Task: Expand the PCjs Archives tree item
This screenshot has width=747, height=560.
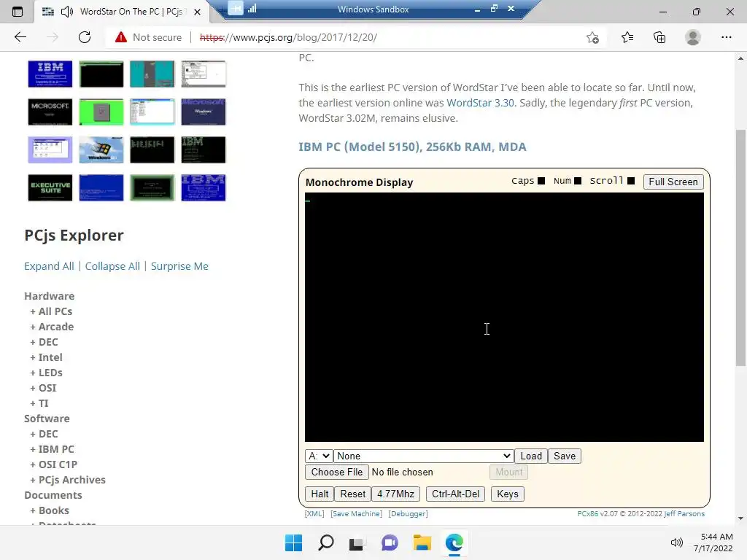Action: point(68,480)
